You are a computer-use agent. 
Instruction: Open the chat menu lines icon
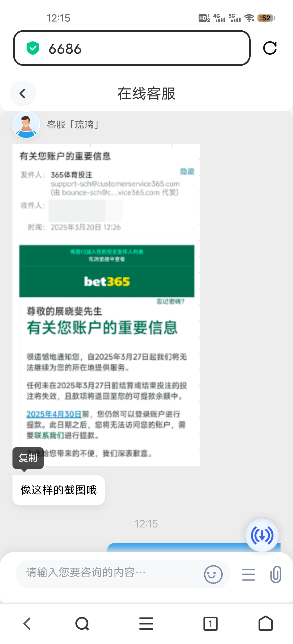(x=249, y=574)
